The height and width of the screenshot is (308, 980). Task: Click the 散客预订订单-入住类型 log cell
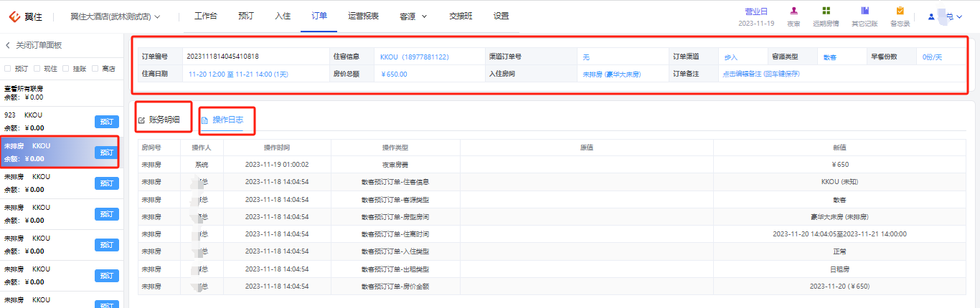pos(395,251)
